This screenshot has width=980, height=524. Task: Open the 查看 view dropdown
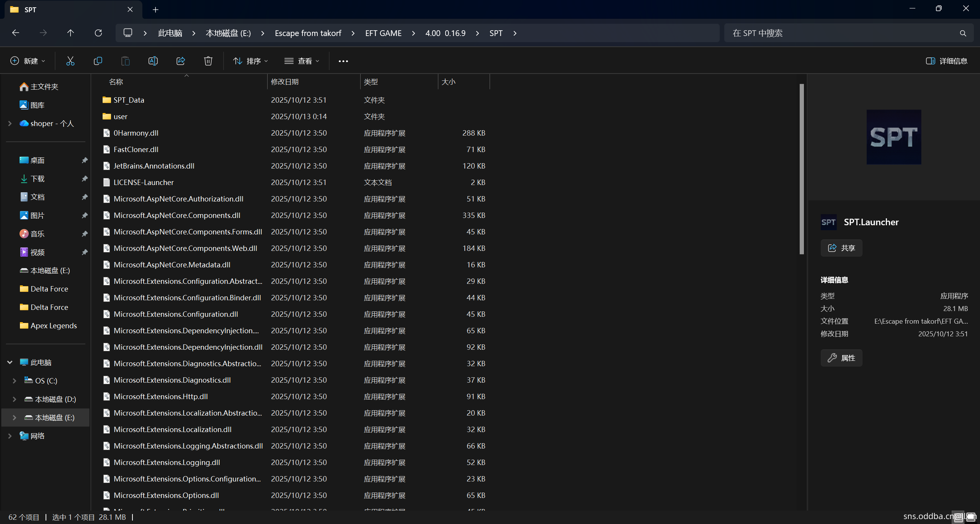302,61
